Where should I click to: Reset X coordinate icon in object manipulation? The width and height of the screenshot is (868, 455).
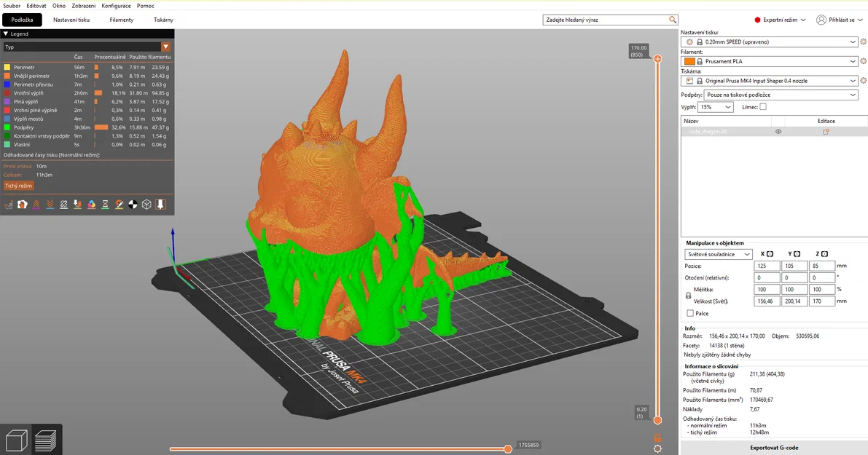[770, 254]
